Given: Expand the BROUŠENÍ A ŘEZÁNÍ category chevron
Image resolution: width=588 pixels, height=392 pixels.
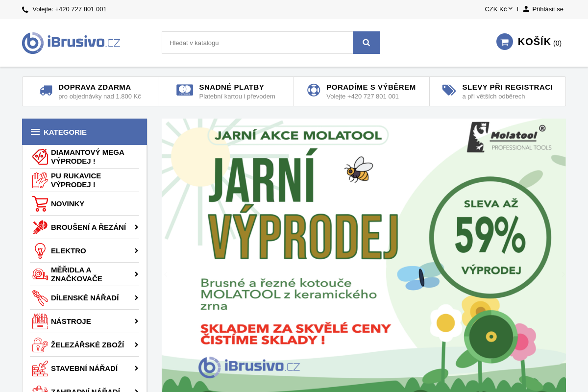Looking at the screenshot, I should pyautogui.click(x=137, y=227).
